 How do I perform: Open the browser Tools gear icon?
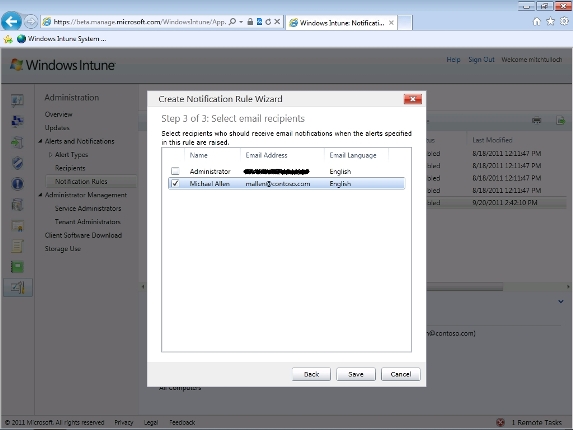[x=564, y=22]
